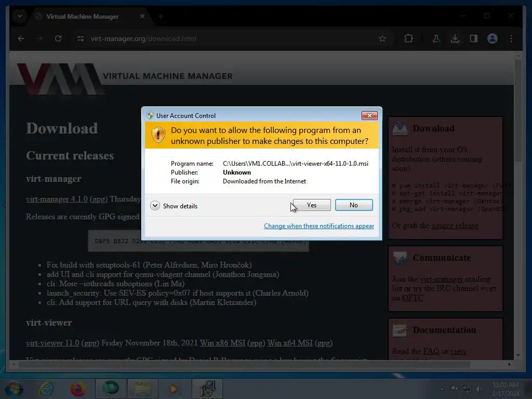Viewport: 532px width, 399px height.
Task: Toggle browser side panel icon
Action: [x=474, y=38]
